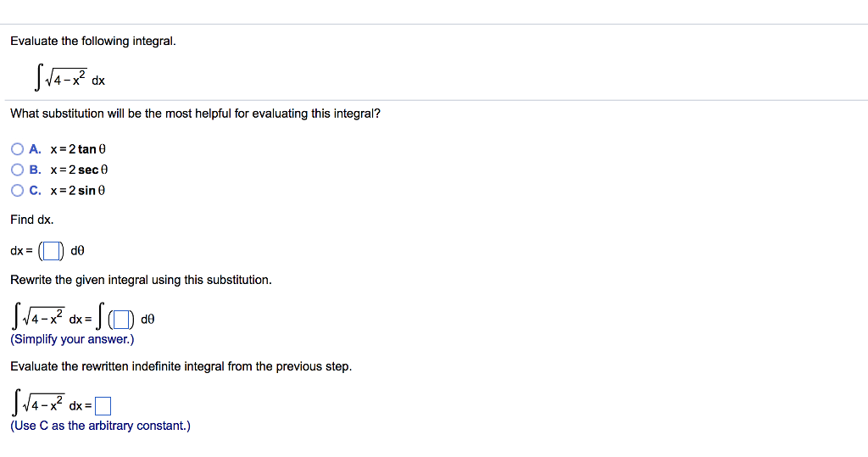Select radio option A for tan substitution
This screenshot has width=868, height=457.
coord(18,149)
